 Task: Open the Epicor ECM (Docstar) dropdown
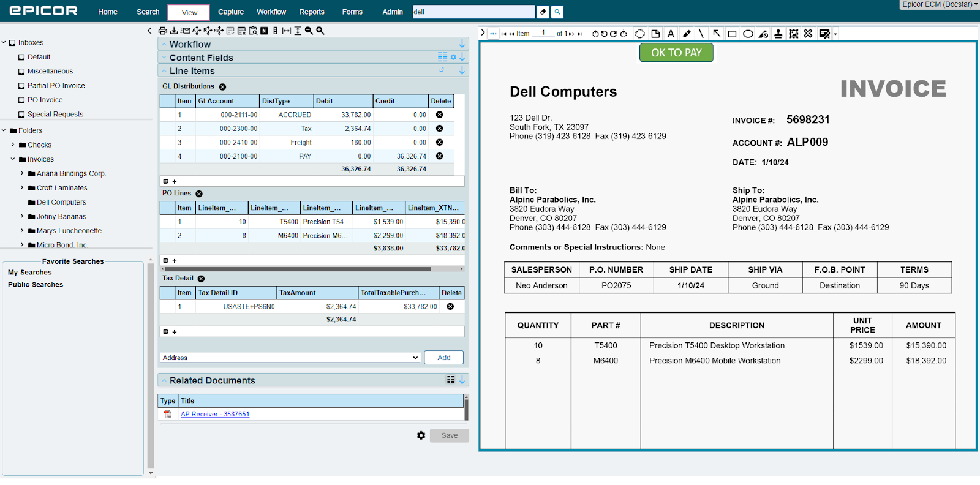coord(940,4)
